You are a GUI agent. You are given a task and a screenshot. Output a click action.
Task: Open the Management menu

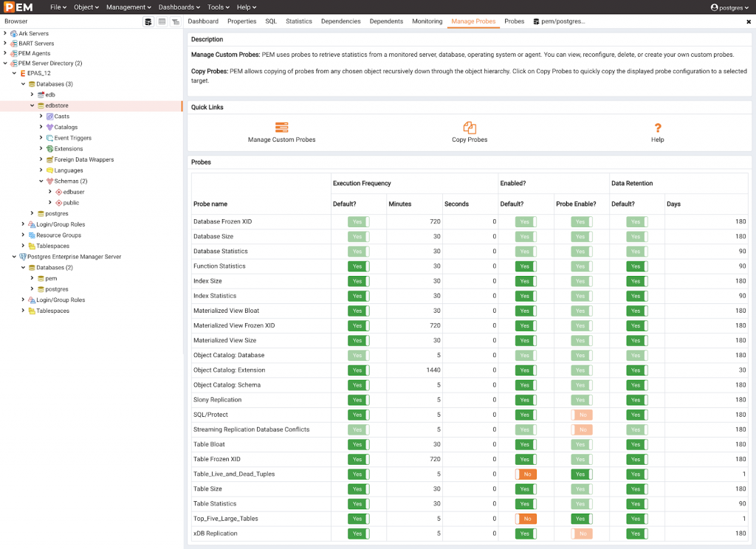pyautogui.click(x=128, y=7)
